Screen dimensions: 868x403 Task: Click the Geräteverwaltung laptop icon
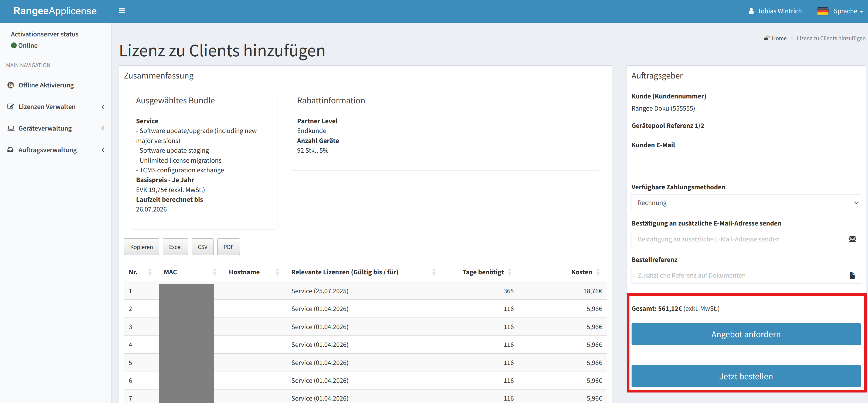click(x=11, y=128)
